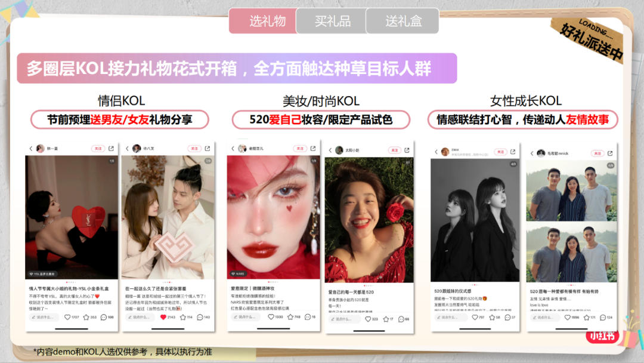Click share icon on 许八叉's post

point(208,149)
